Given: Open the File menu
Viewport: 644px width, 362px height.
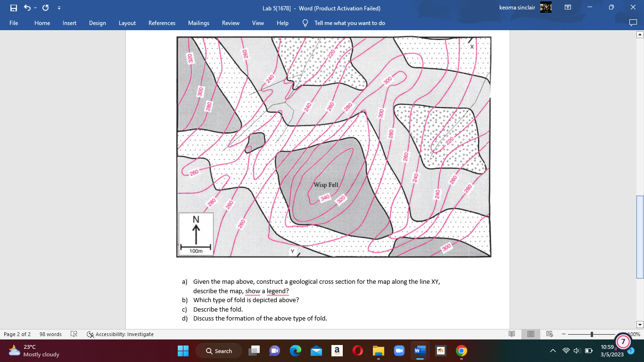Looking at the screenshot, I should [14, 23].
